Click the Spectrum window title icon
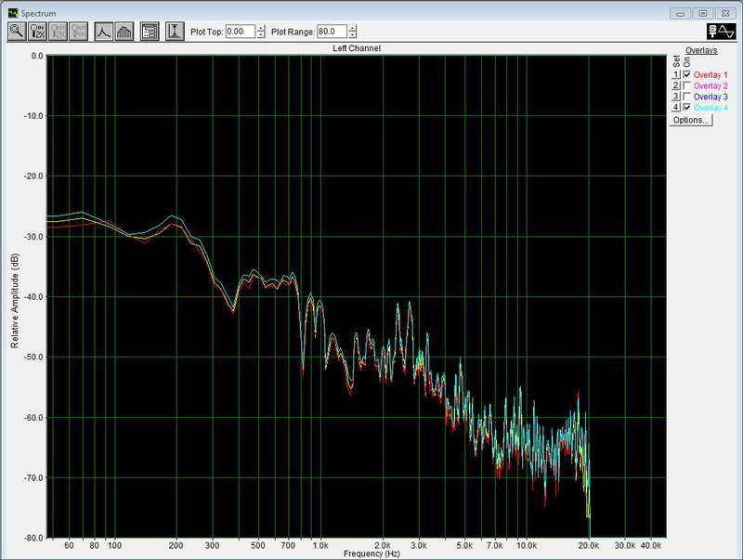 point(13,13)
